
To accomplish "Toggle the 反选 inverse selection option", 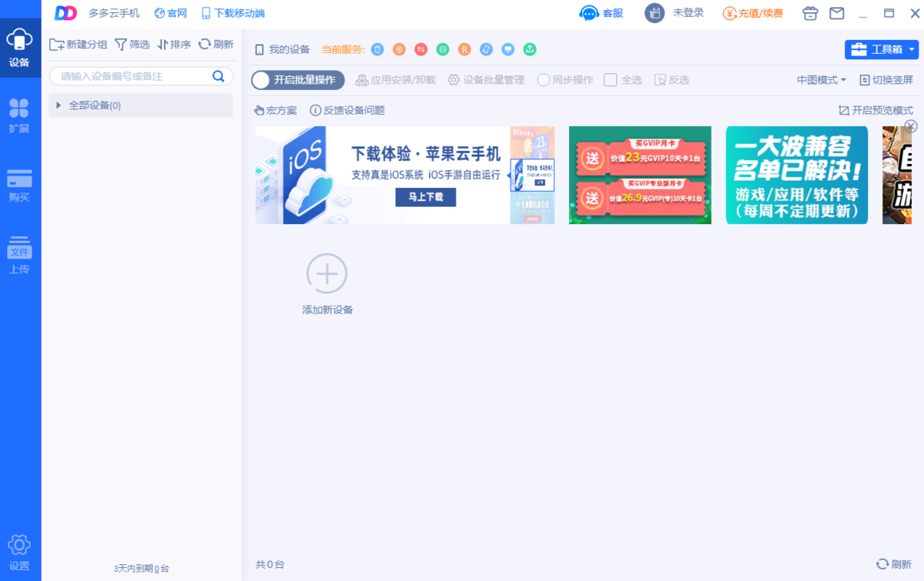I will (x=669, y=80).
